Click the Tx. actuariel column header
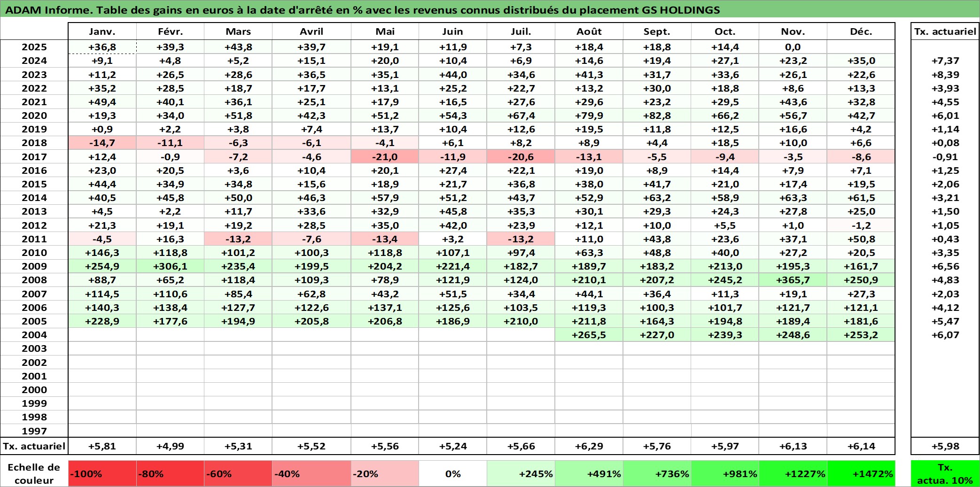980x487 pixels. 945,31
